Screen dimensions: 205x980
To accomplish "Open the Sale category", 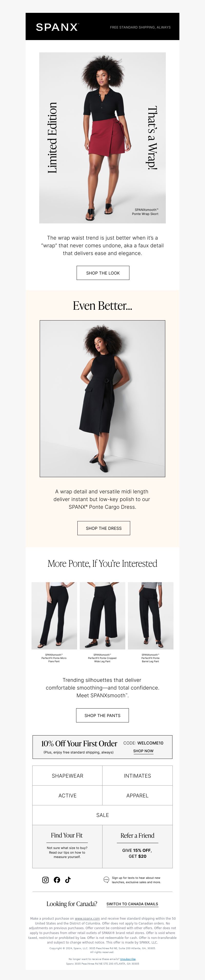I will (102, 815).
